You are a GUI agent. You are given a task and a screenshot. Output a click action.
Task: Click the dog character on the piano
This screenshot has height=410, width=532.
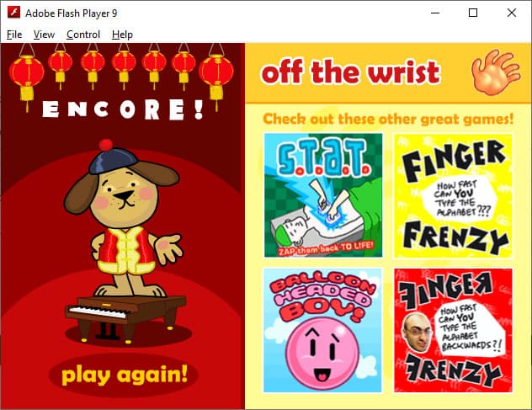point(125,219)
